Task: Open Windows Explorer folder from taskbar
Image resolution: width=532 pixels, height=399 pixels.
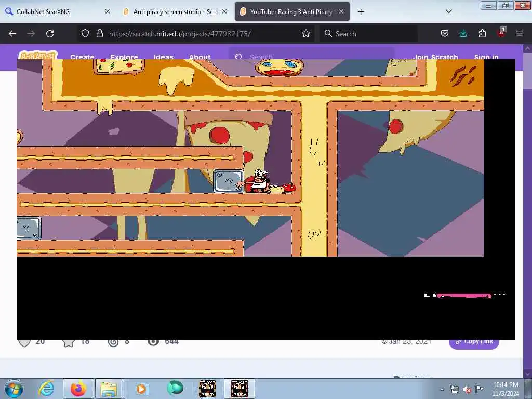Action: tap(108, 389)
